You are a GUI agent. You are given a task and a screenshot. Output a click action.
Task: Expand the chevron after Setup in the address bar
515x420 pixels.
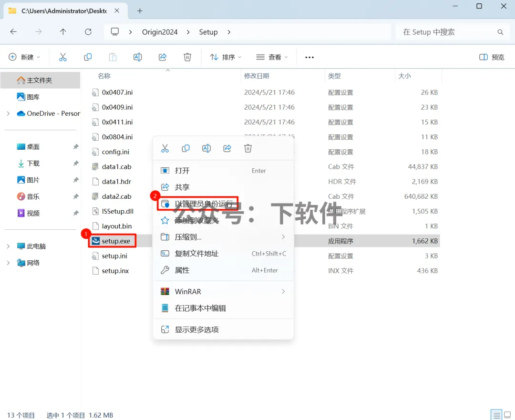click(229, 32)
